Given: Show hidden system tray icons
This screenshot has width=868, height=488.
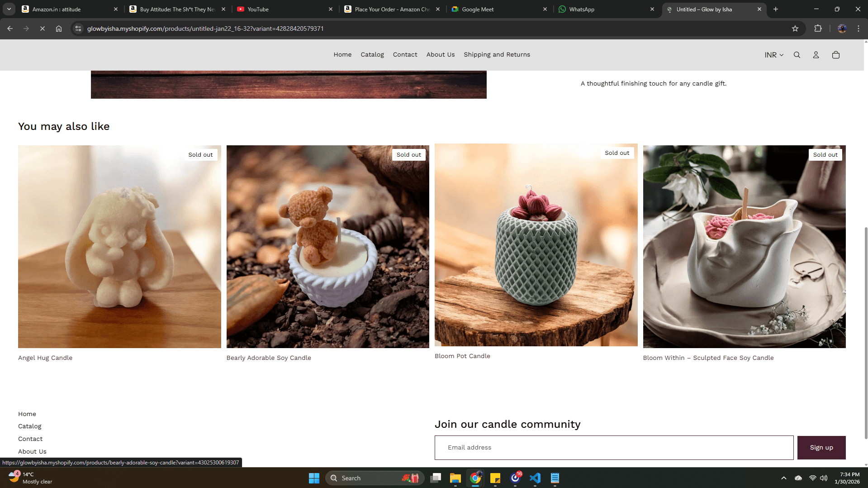Looking at the screenshot, I should (x=784, y=478).
